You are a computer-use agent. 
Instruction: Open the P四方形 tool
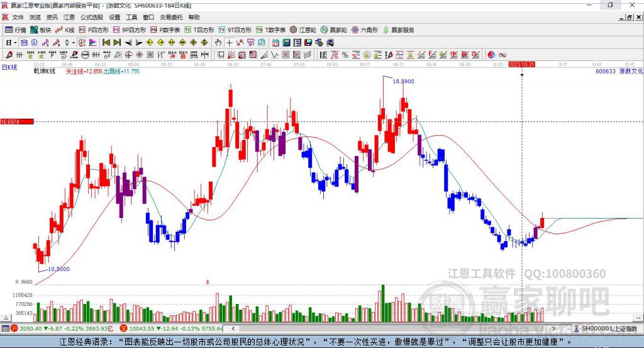94,30
